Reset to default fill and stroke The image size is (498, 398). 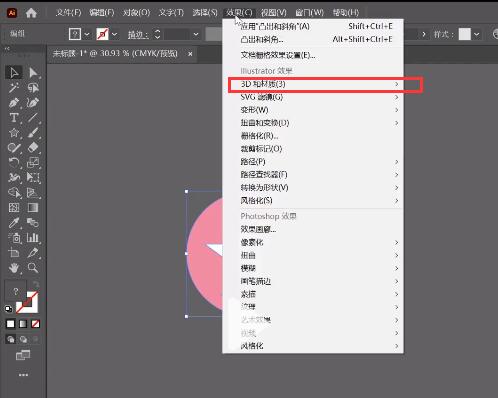pyautogui.click(x=8, y=309)
